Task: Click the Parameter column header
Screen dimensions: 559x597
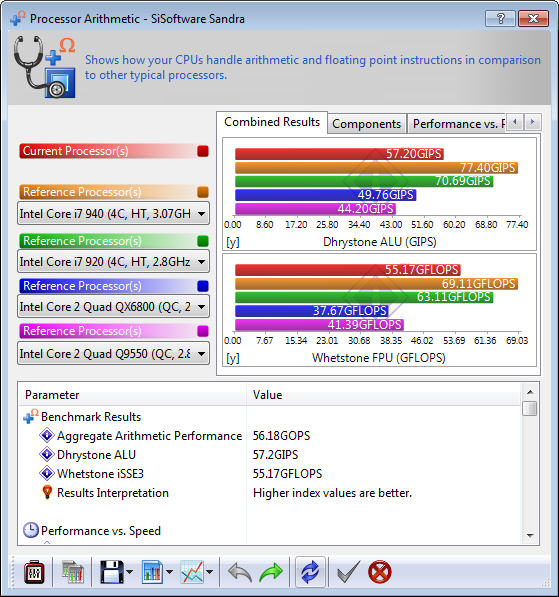Action: point(132,395)
